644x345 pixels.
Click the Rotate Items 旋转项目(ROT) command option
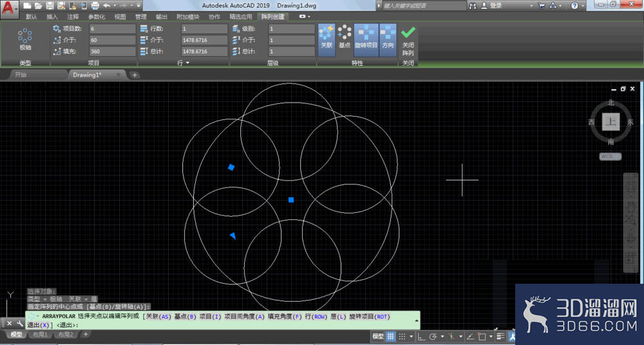(x=369, y=317)
